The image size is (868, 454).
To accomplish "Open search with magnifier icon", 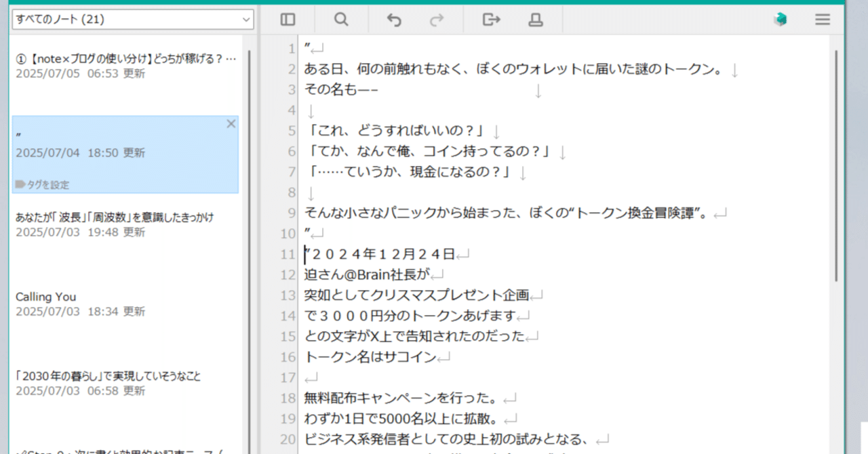I will [341, 20].
